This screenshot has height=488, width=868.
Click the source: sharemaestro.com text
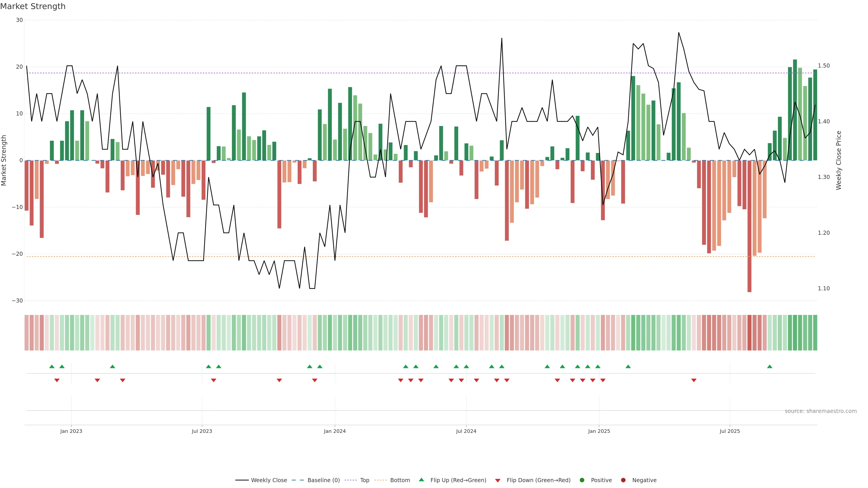tap(821, 411)
